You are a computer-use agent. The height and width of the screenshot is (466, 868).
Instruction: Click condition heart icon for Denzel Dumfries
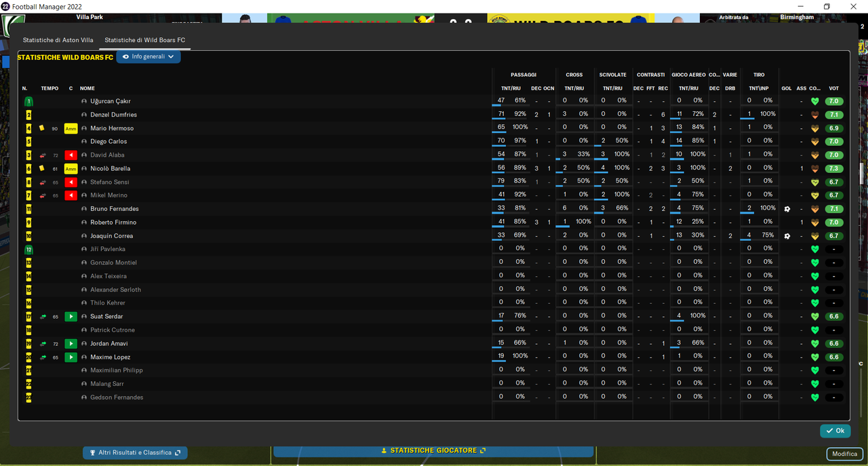coord(815,115)
